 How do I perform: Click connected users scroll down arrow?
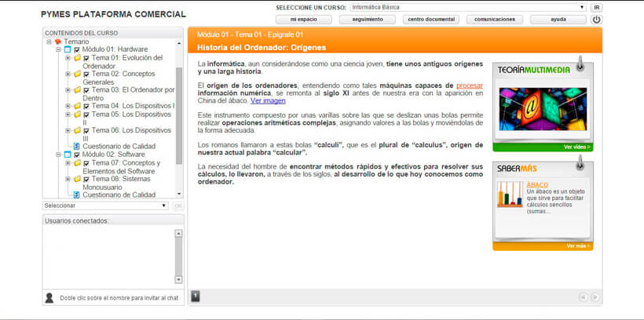point(178,279)
